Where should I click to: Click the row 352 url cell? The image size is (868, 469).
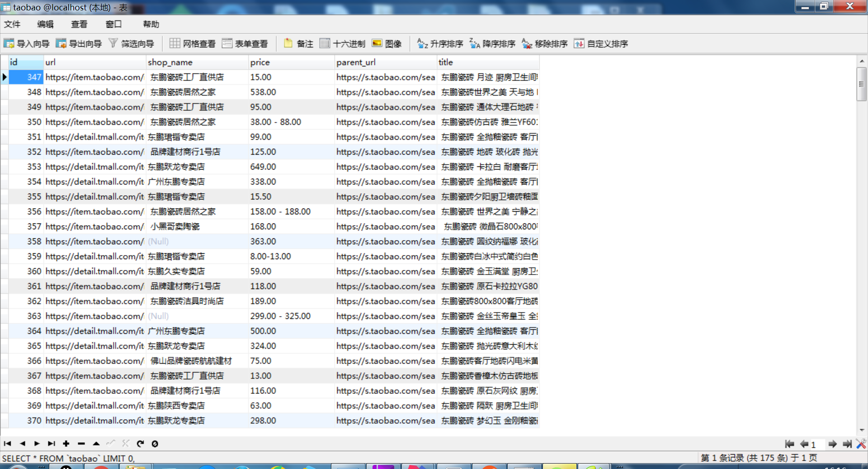click(95, 152)
